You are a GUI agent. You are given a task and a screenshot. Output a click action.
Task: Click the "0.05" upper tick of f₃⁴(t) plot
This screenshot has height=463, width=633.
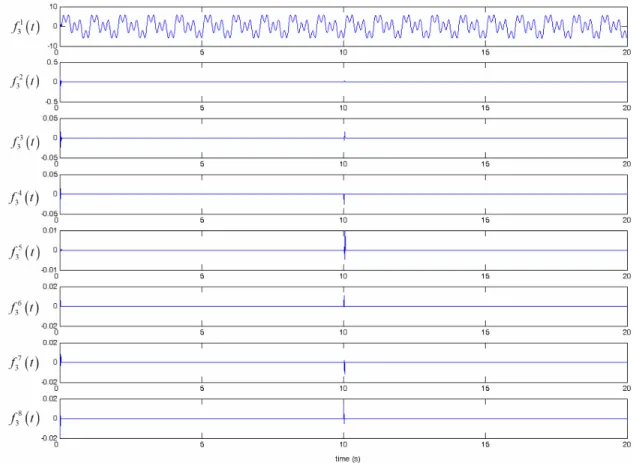click(51, 174)
